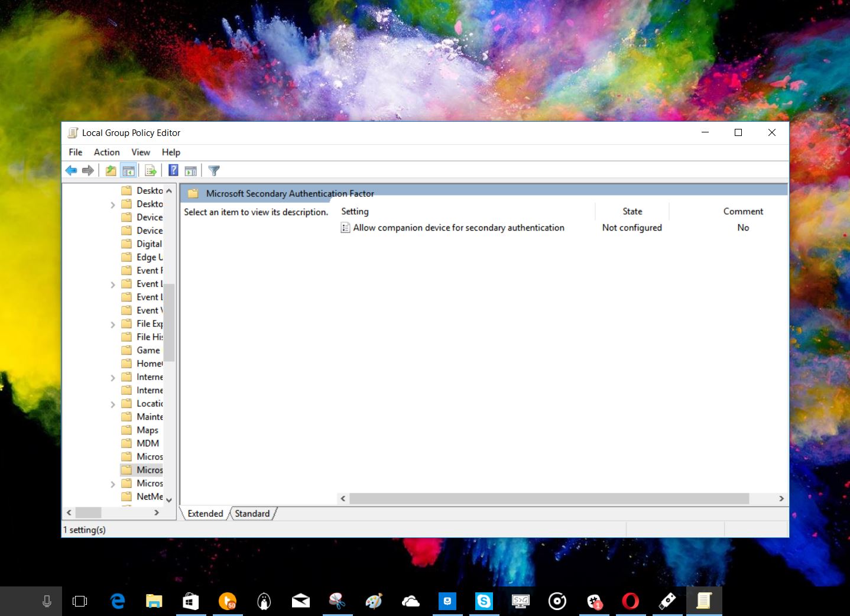Open OneDrive cloud icon on taskbar
Screen dimensions: 850x616
tap(410, 601)
